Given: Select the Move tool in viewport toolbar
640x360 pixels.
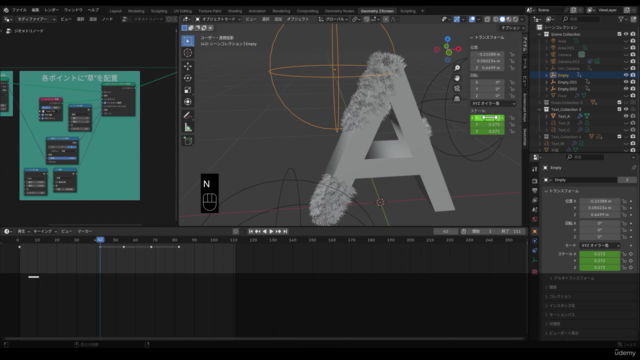Looking at the screenshot, I should point(188,66).
